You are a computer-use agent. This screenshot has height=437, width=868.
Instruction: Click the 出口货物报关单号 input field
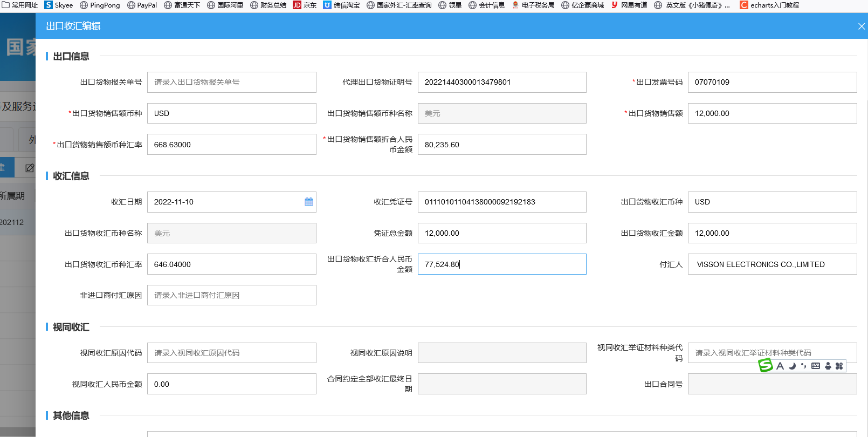pyautogui.click(x=231, y=82)
